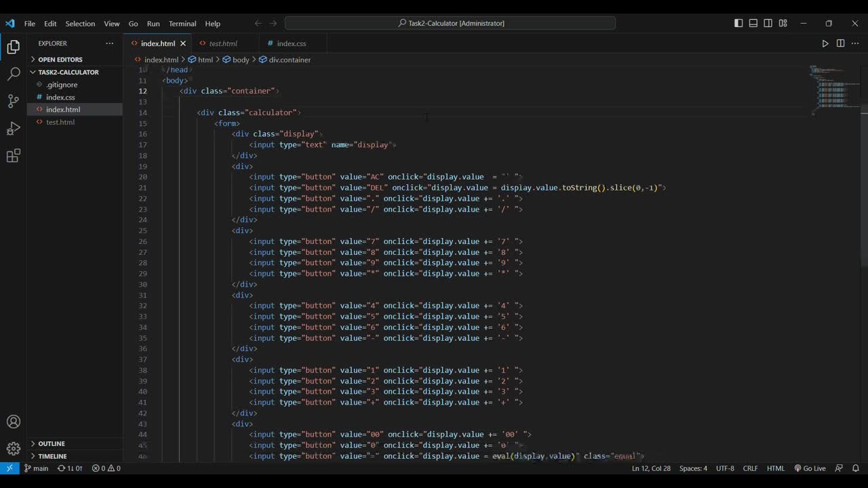Open editor more actions ellipsis
The height and width of the screenshot is (488, 868).
[855, 43]
